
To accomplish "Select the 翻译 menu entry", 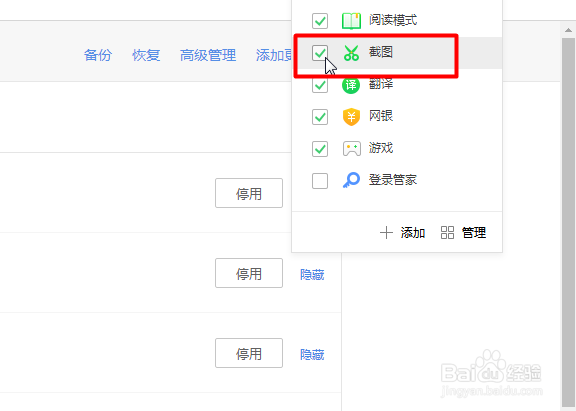I will pos(397,85).
